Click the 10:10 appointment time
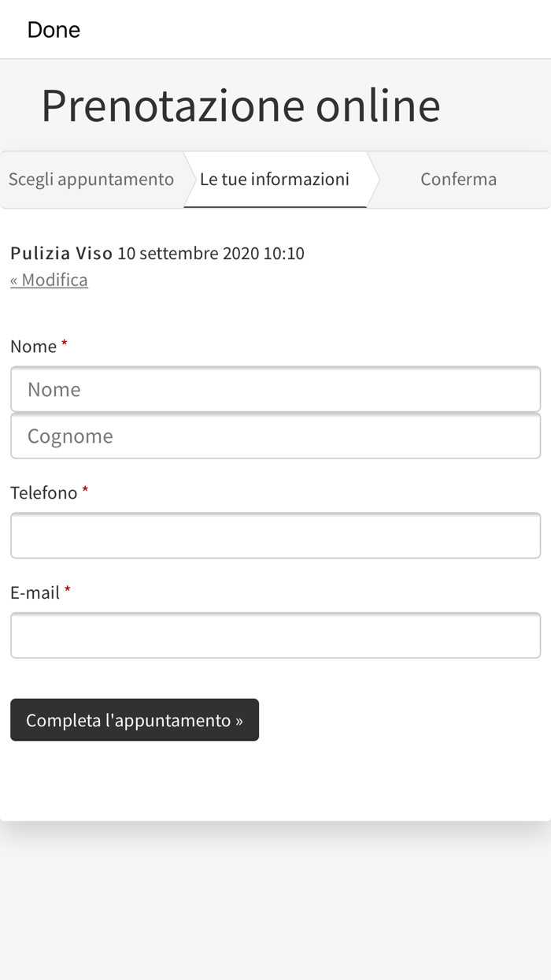The height and width of the screenshot is (980, 551). pyautogui.click(x=283, y=254)
